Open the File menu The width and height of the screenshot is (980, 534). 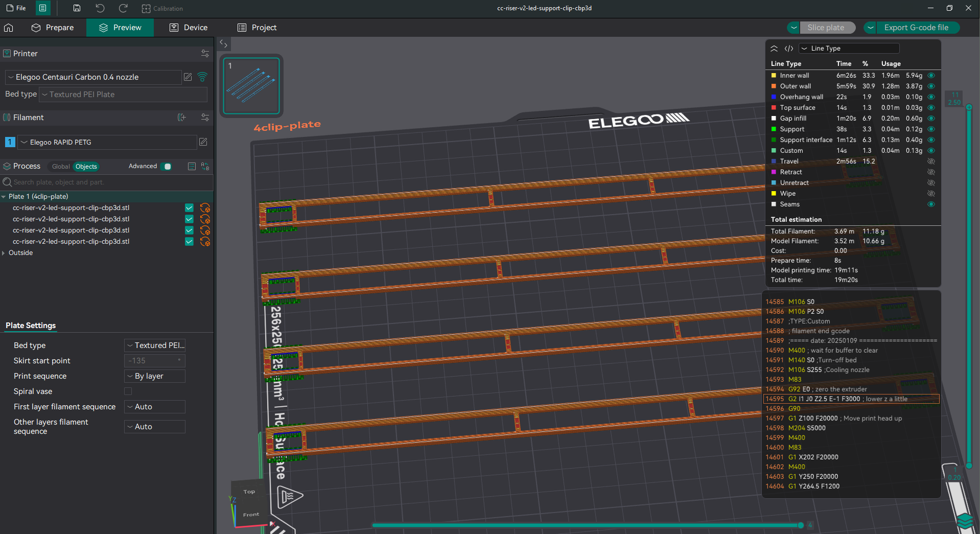[16, 8]
